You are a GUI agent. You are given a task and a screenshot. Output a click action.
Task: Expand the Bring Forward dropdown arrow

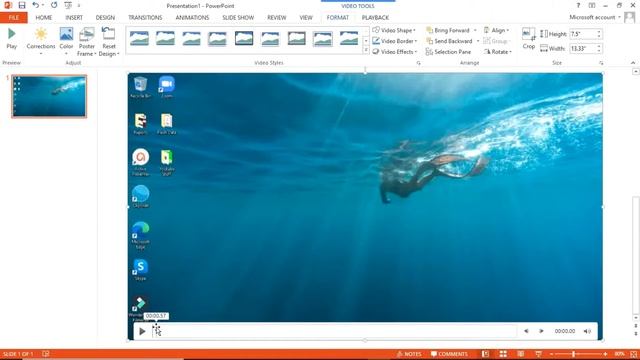(475, 30)
